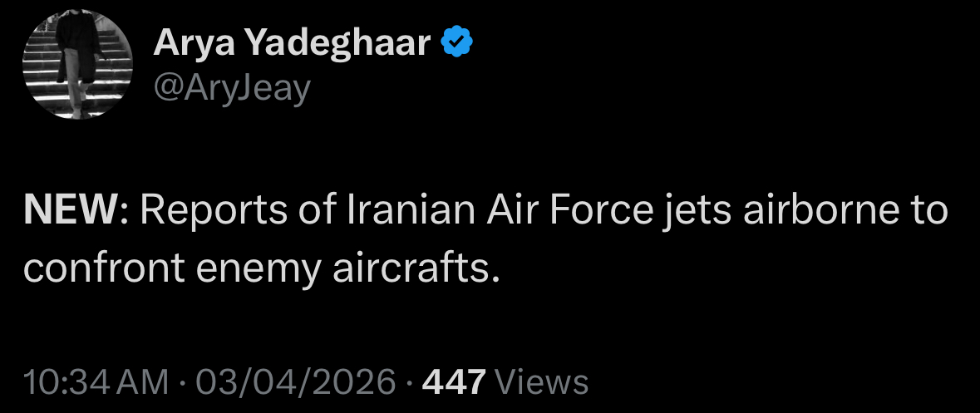
Task: Open the Arya Yadeghaar display name link
Action: point(292,43)
